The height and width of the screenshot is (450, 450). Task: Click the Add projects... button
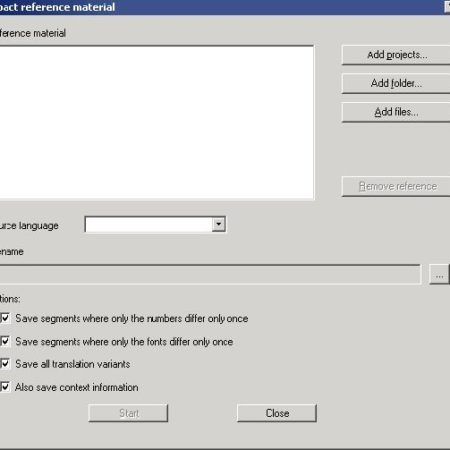[x=396, y=55]
